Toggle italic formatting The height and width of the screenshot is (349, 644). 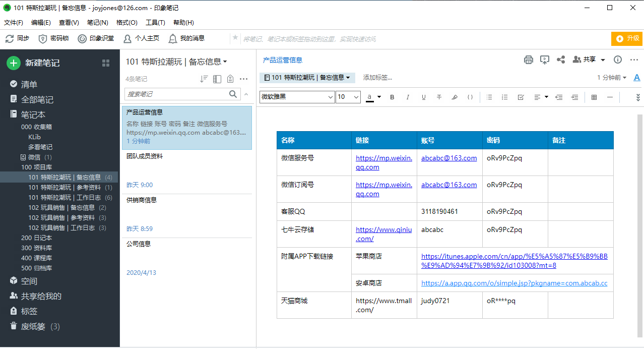408,97
